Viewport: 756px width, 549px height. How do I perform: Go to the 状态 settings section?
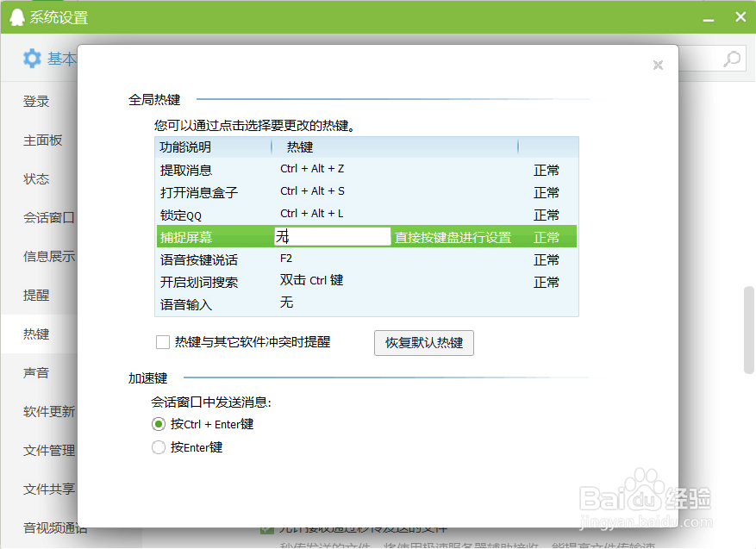point(36,178)
